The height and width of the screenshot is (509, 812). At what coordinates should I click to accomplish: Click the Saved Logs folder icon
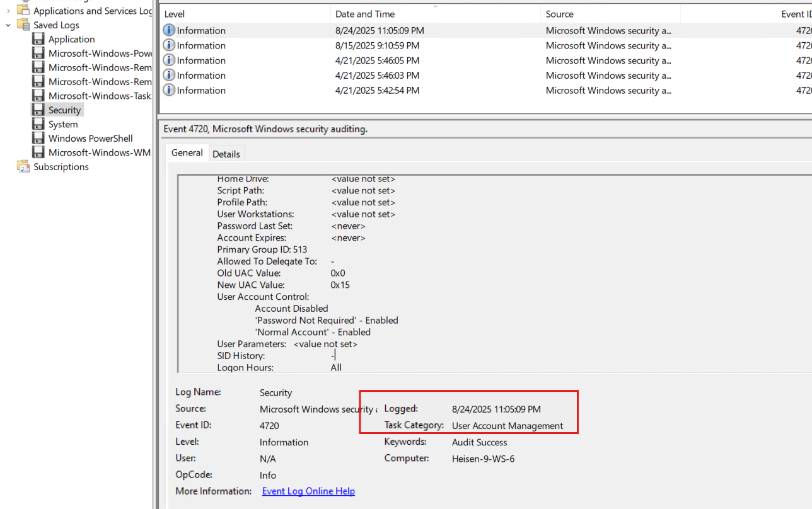point(23,25)
